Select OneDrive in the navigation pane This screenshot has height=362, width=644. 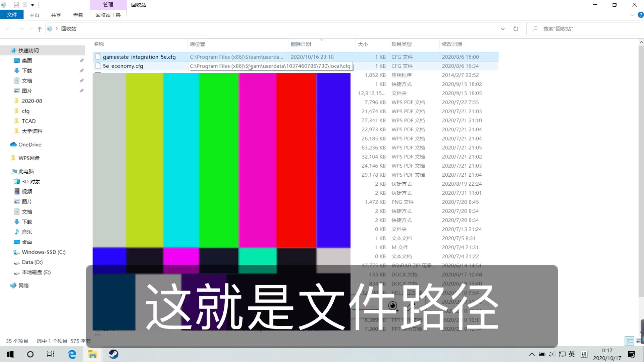30,144
